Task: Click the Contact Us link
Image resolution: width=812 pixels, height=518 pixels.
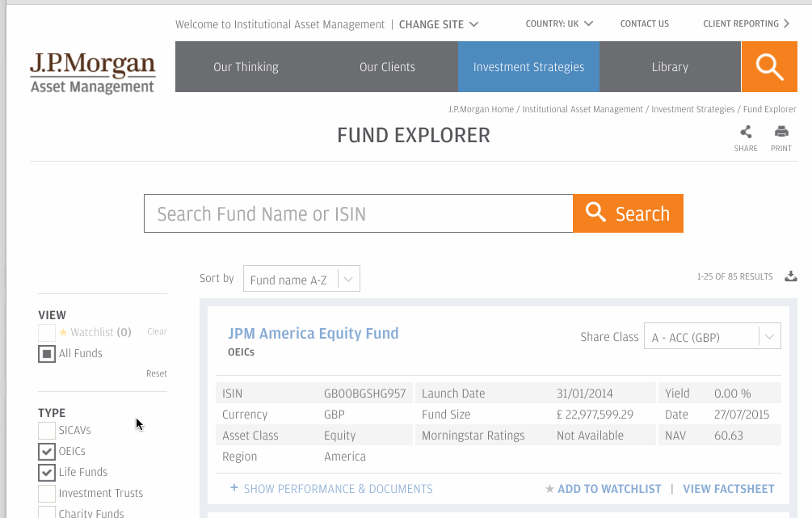Action: tap(644, 23)
